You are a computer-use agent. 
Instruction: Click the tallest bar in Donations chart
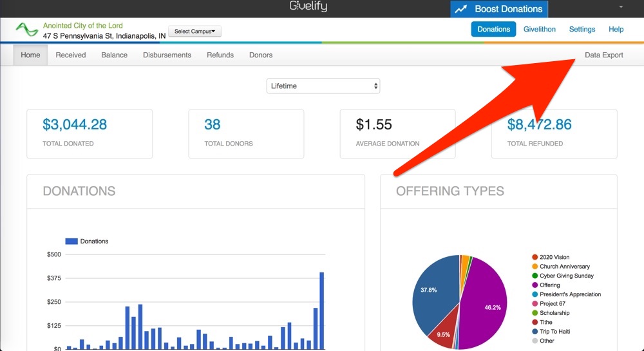coord(321,311)
